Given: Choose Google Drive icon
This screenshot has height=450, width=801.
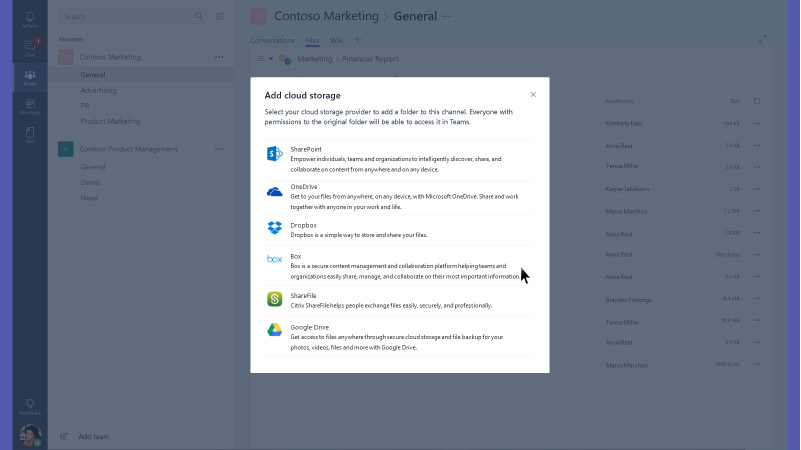Looking at the screenshot, I should [274, 330].
